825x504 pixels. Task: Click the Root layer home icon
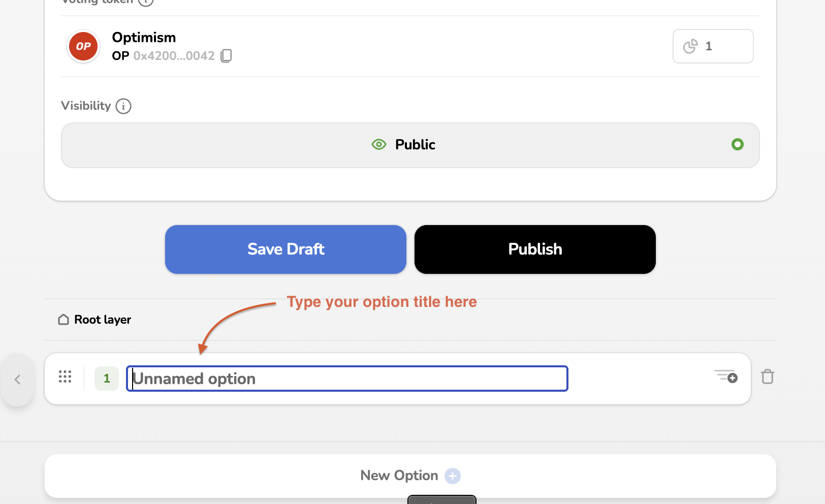(64, 320)
